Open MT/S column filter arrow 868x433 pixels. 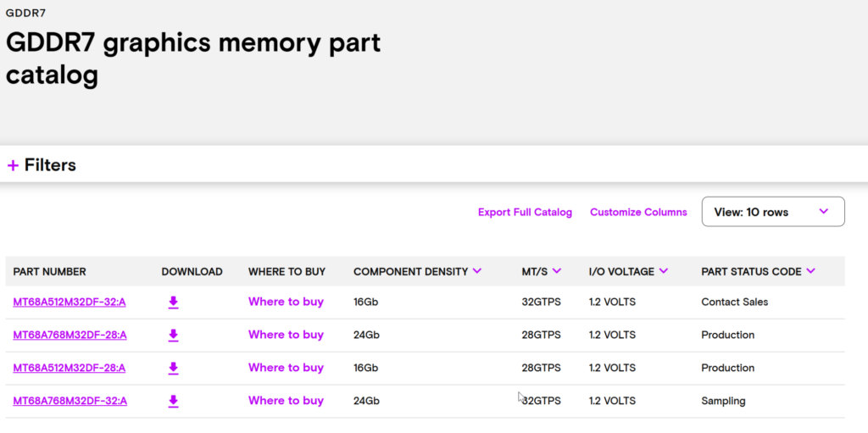point(556,271)
